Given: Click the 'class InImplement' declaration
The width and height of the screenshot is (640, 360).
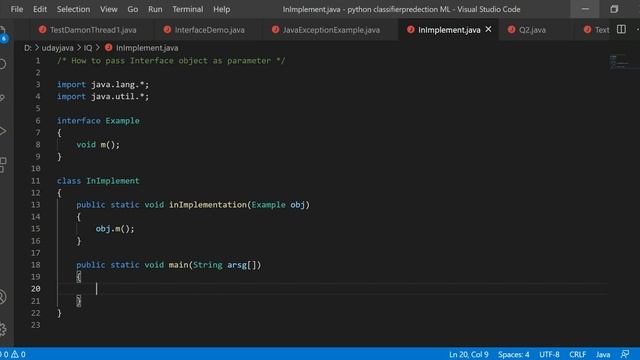Looking at the screenshot, I should 98,180.
